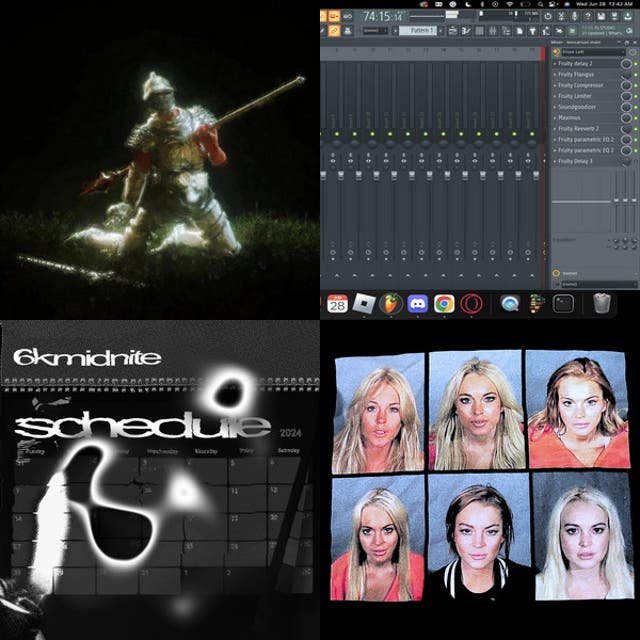Open Fruity Flangus slot arrow menu
Viewport: 640px width, 640px height.
click(555, 75)
